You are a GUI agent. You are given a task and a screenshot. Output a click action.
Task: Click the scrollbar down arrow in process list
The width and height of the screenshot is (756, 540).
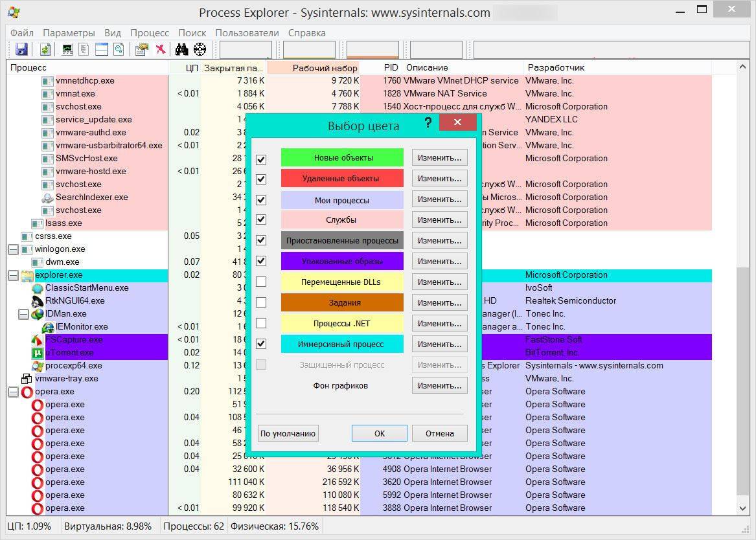coord(742,508)
